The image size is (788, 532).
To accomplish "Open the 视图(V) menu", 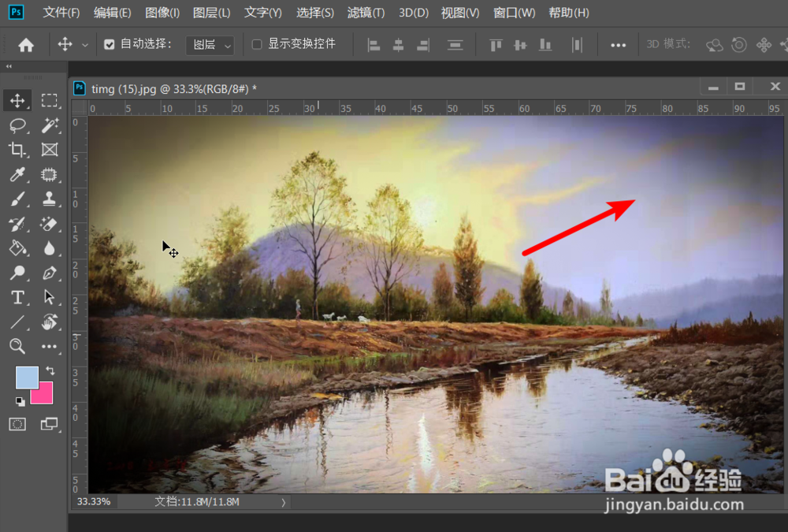I will (x=460, y=13).
